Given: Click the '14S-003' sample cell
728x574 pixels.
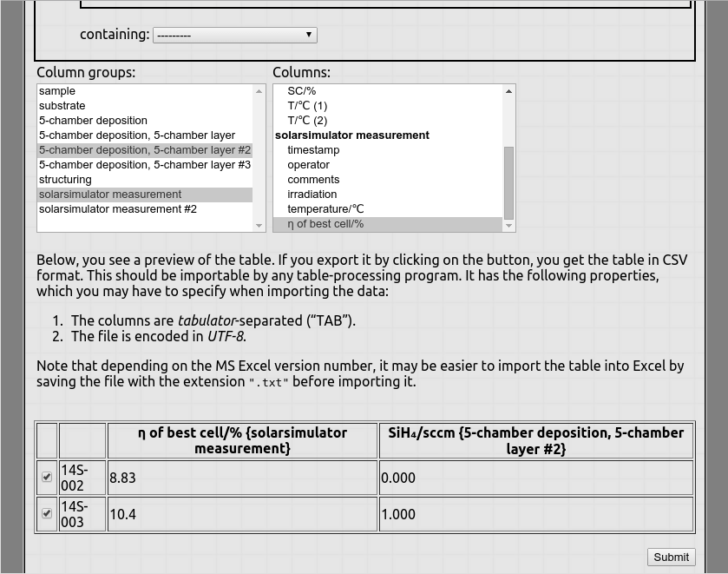Looking at the screenshot, I should (x=82, y=514).
